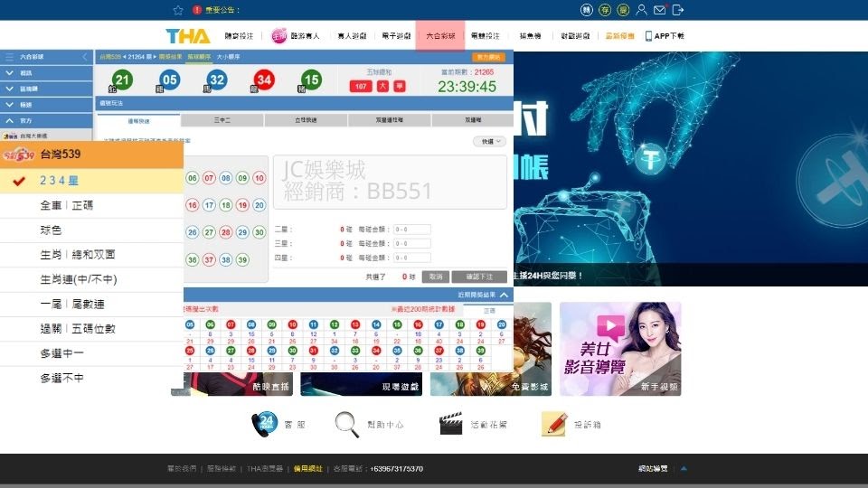Pick lottery ball number 19
The height and width of the screenshot is (488, 868).
coord(242,205)
